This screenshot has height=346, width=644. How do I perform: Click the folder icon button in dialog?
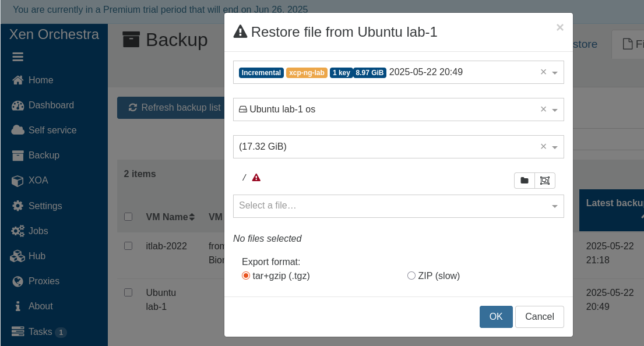(525, 181)
